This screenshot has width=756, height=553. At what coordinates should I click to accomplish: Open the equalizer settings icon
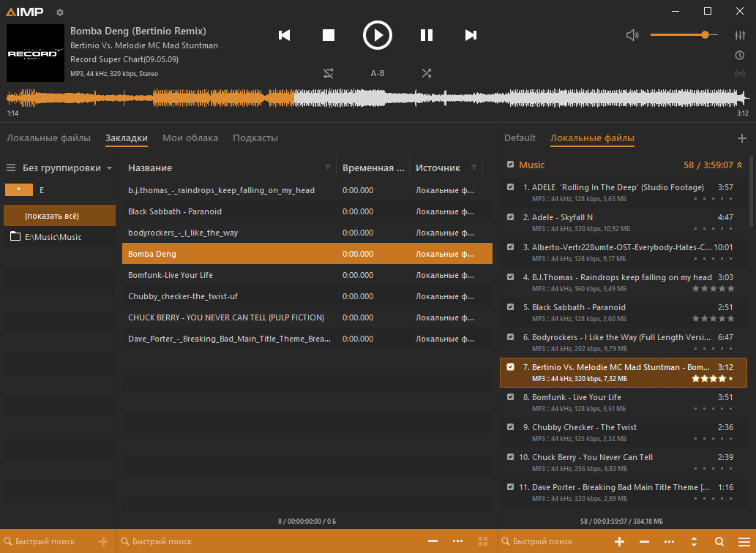[x=740, y=34]
